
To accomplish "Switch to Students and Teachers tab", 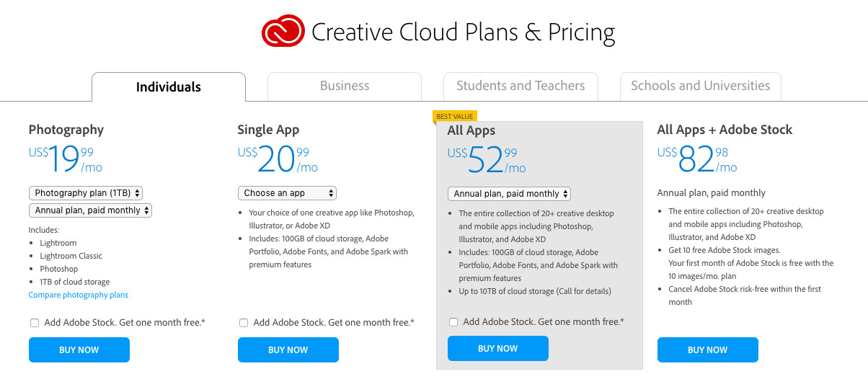I will [x=520, y=86].
